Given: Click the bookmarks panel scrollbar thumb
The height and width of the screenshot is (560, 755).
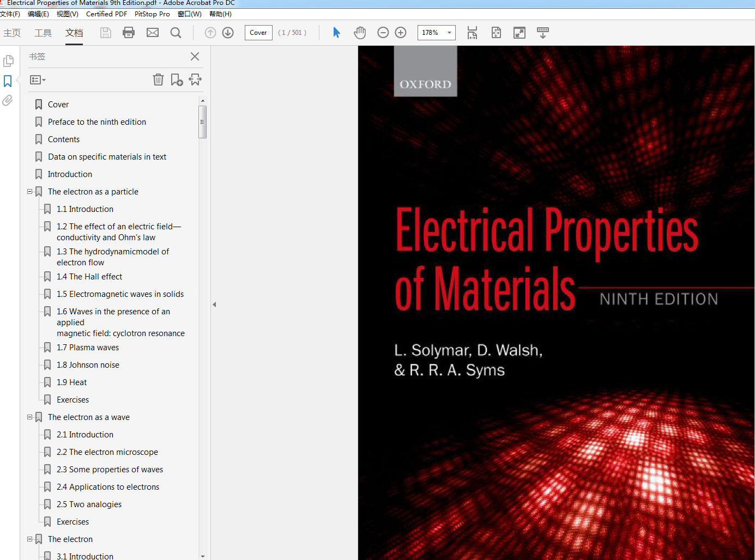Looking at the screenshot, I should pos(203,122).
